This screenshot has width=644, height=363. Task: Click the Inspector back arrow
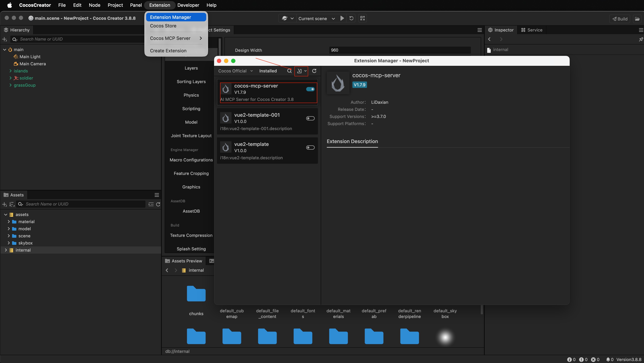point(489,39)
